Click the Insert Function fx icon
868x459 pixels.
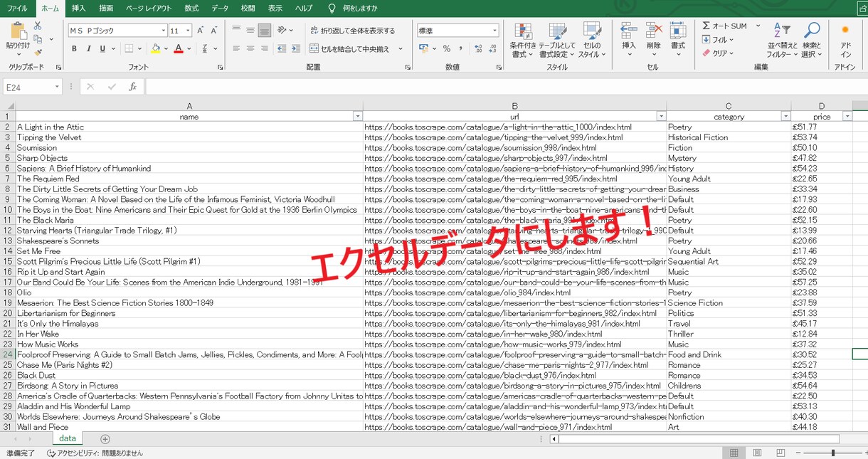132,87
